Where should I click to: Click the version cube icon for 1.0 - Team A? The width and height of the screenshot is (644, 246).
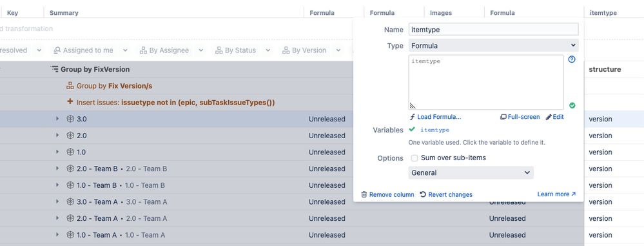point(70,235)
